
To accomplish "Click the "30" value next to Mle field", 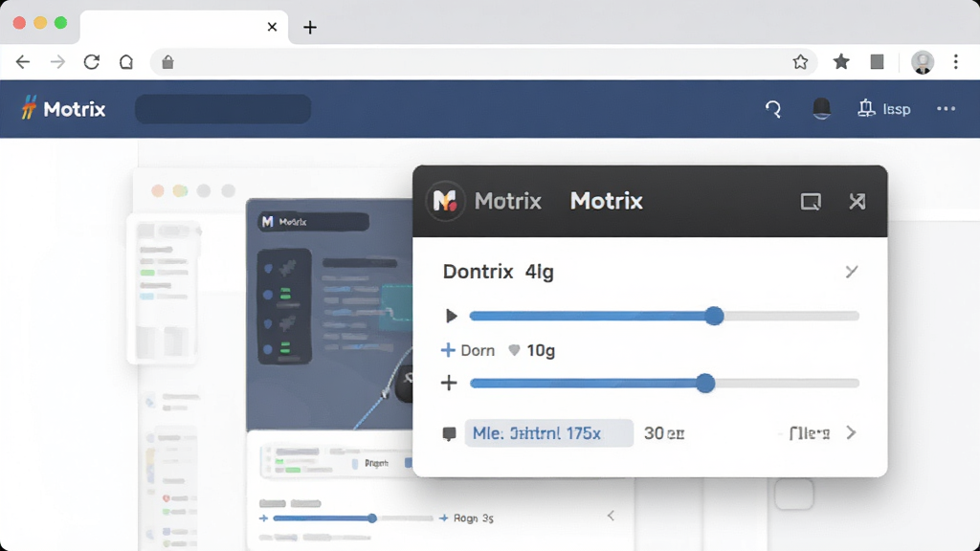I will point(654,433).
